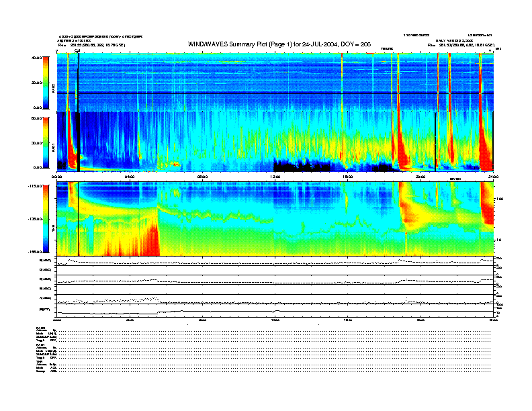This screenshot has height=411, width=532.
Task: Click the Cal marker above the RAD2 panel
Action: (x=77, y=50)
